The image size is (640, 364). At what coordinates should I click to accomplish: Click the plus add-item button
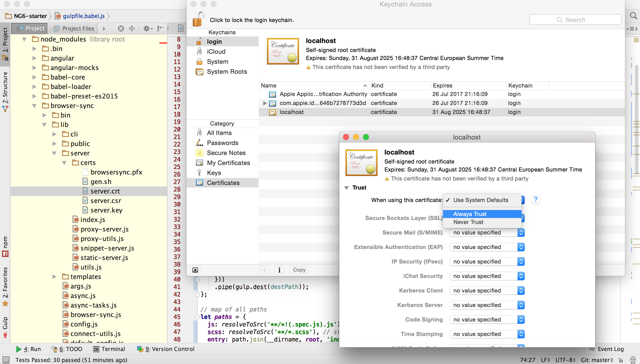264,270
